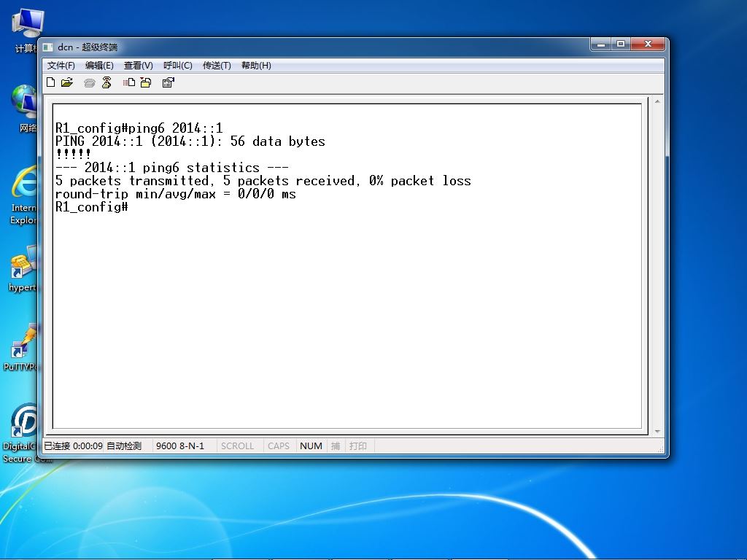Click the Internet Explorer desktop icon

(x=24, y=194)
